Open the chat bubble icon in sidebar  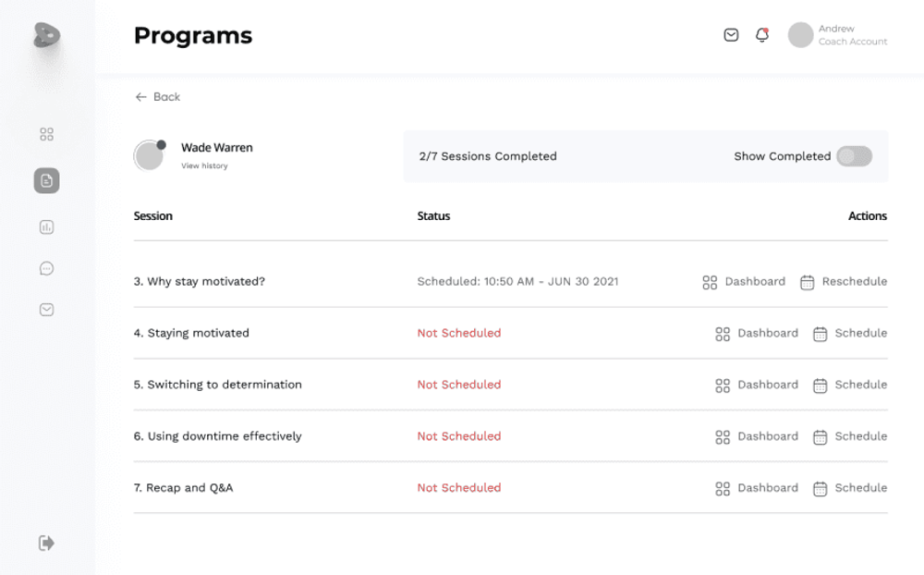click(x=46, y=269)
